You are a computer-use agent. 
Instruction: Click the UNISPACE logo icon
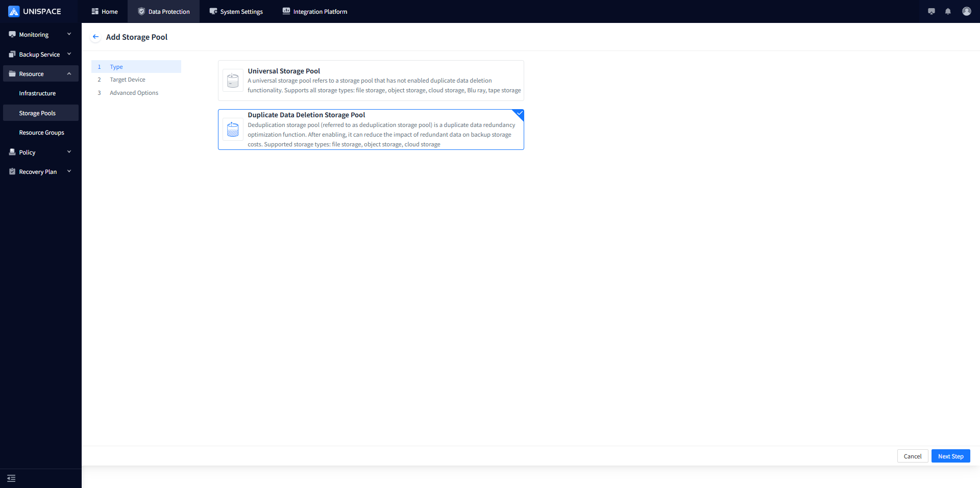(14, 11)
